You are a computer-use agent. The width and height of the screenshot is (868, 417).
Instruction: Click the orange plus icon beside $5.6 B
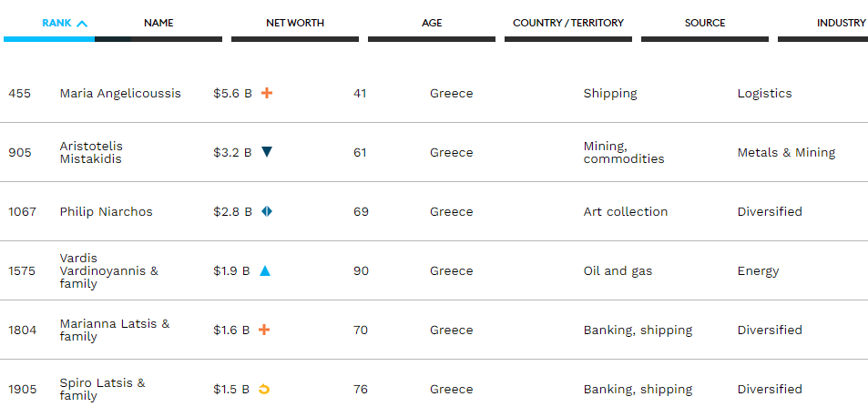[x=267, y=93]
